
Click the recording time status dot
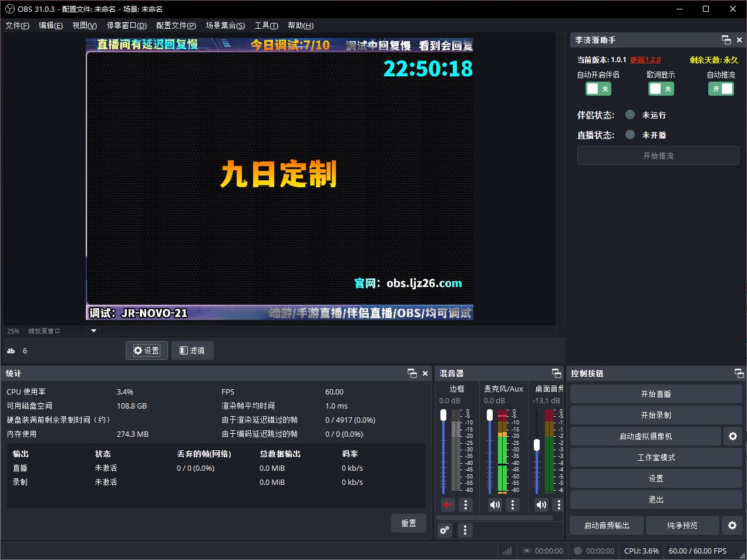click(578, 551)
